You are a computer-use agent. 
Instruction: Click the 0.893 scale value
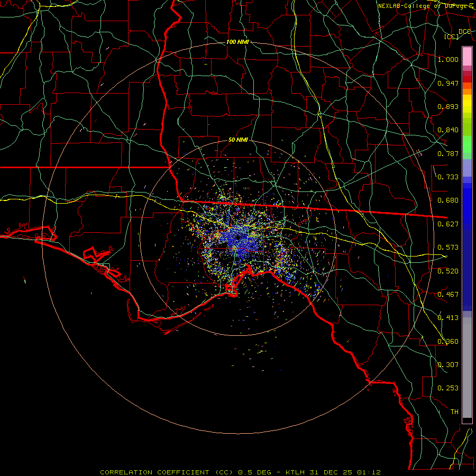tap(448, 106)
